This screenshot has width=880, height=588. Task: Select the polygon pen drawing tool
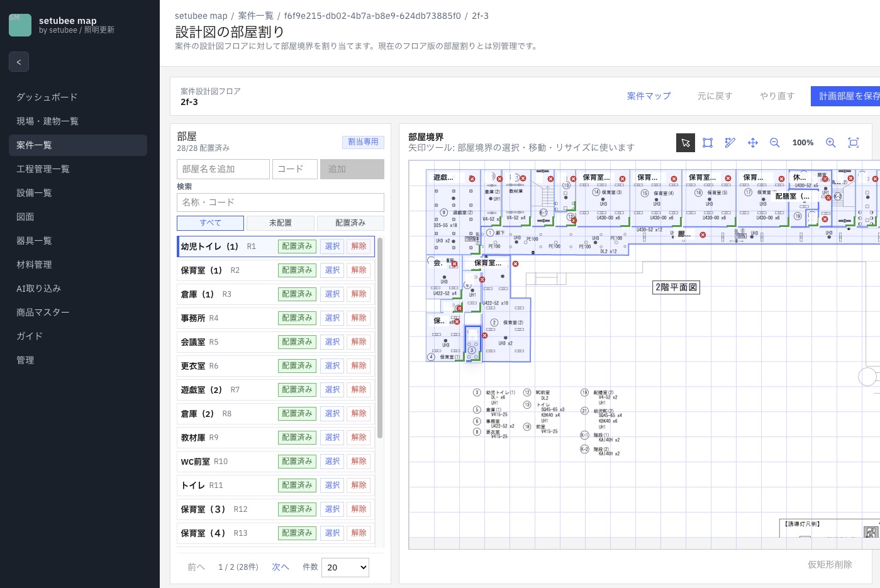coord(730,143)
